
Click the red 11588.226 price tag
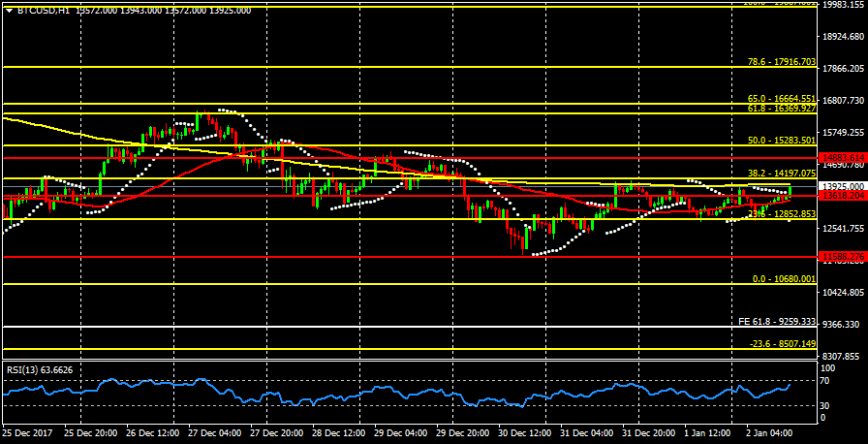[x=842, y=257]
